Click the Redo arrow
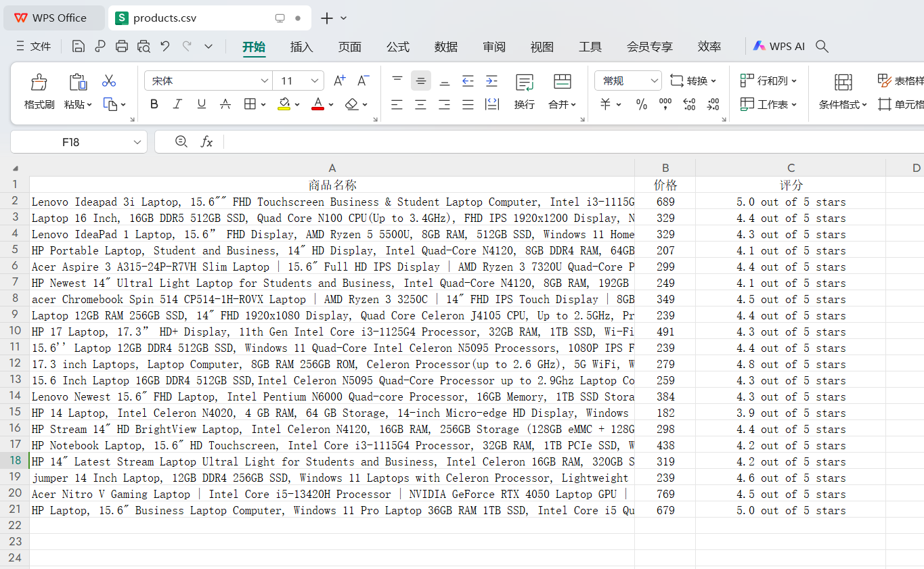This screenshot has height=569, width=924. (187, 46)
